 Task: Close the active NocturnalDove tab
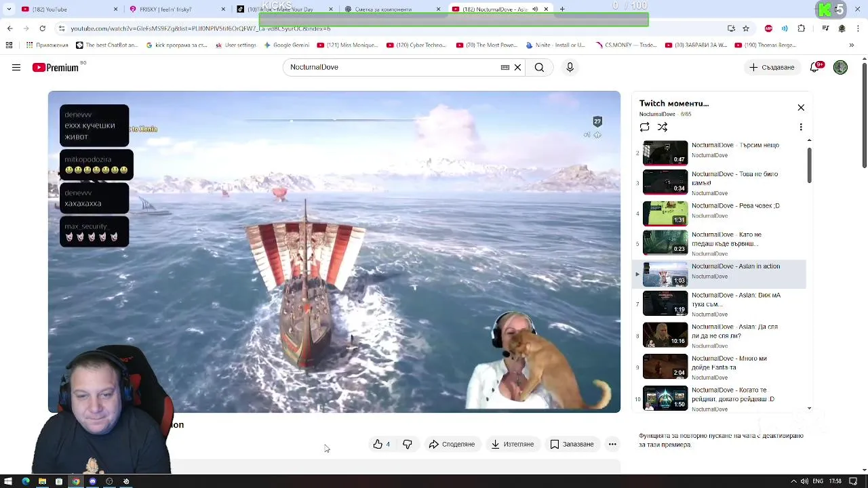pos(546,9)
